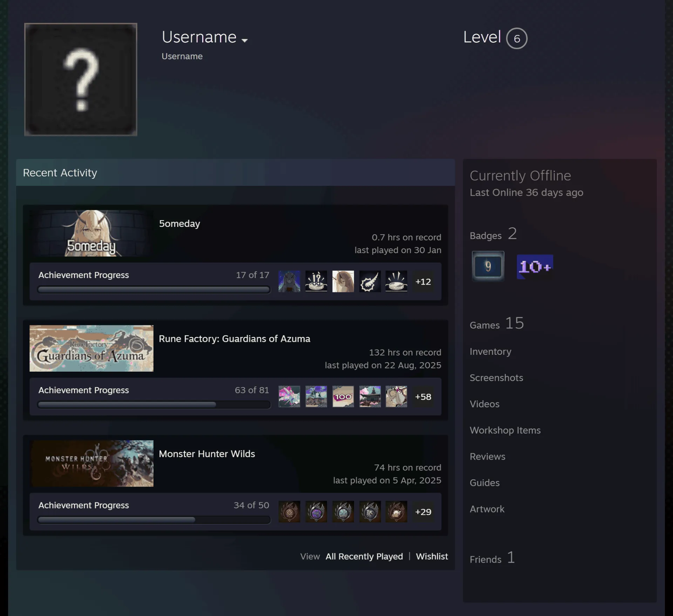Click the Rune Factory shrine achievement icon
This screenshot has width=673, height=616.
pyautogui.click(x=370, y=397)
